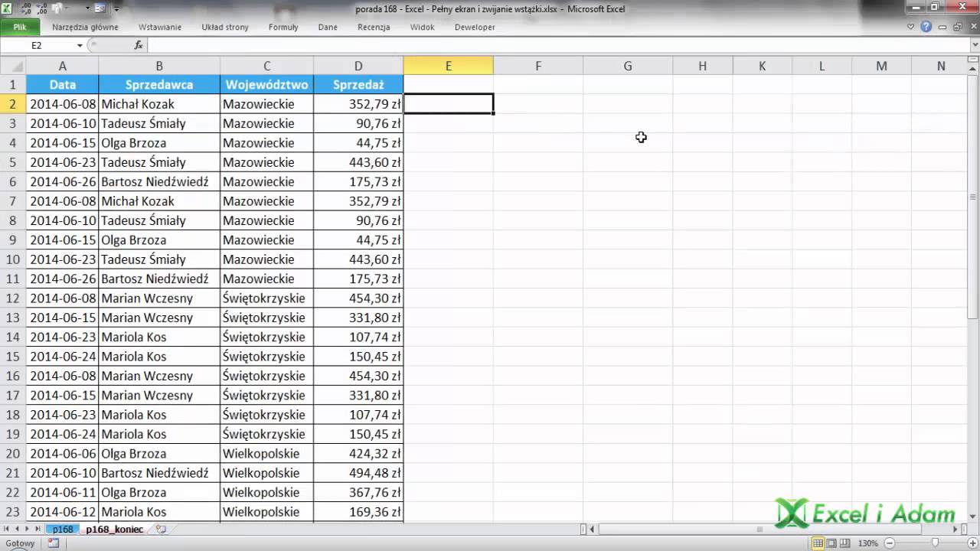Switch to Normal view in status bar

click(818, 543)
